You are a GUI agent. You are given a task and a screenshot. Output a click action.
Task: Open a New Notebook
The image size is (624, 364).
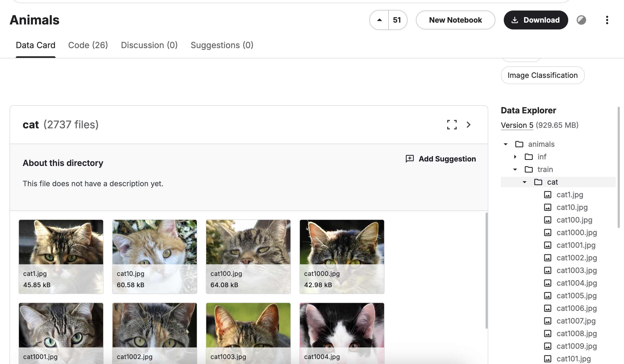coord(455,20)
